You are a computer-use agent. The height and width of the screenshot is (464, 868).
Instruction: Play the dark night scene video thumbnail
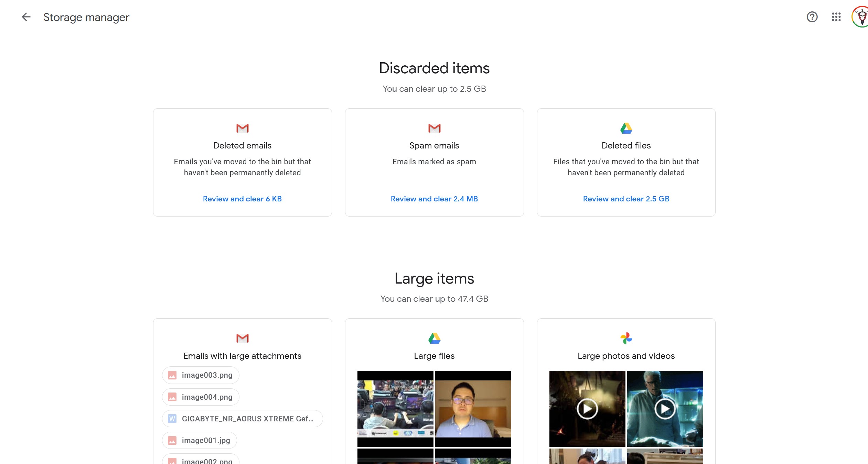pyautogui.click(x=587, y=409)
